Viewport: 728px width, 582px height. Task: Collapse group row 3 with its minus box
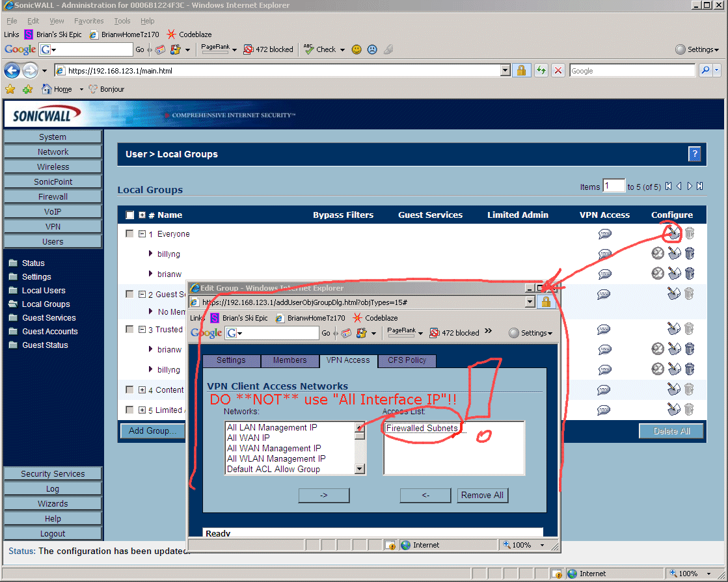(142, 330)
